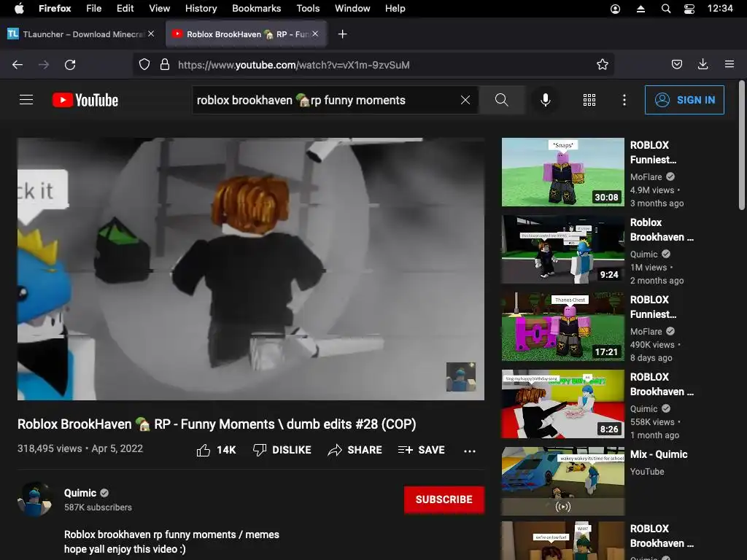
Task: Open the Apple menu
Action: click(19, 8)
